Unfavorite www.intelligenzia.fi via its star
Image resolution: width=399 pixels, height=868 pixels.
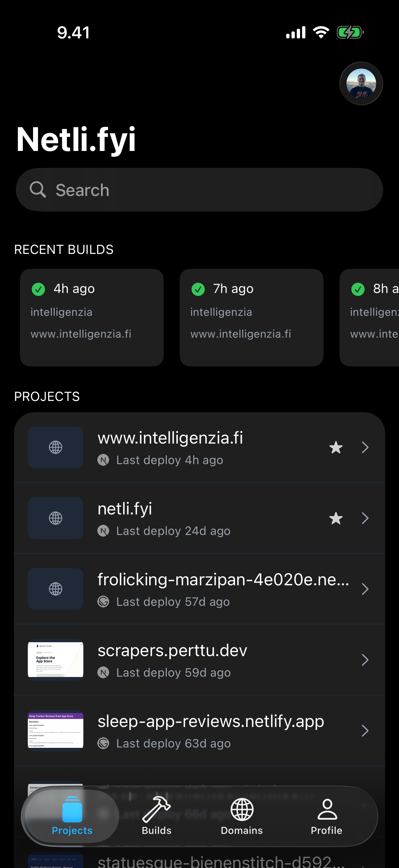pyautogui.click(x=335, y=447)
